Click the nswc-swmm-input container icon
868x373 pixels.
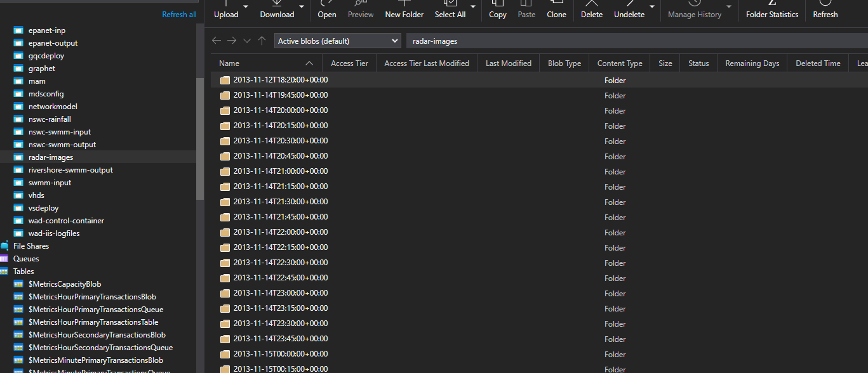point(18,132)
